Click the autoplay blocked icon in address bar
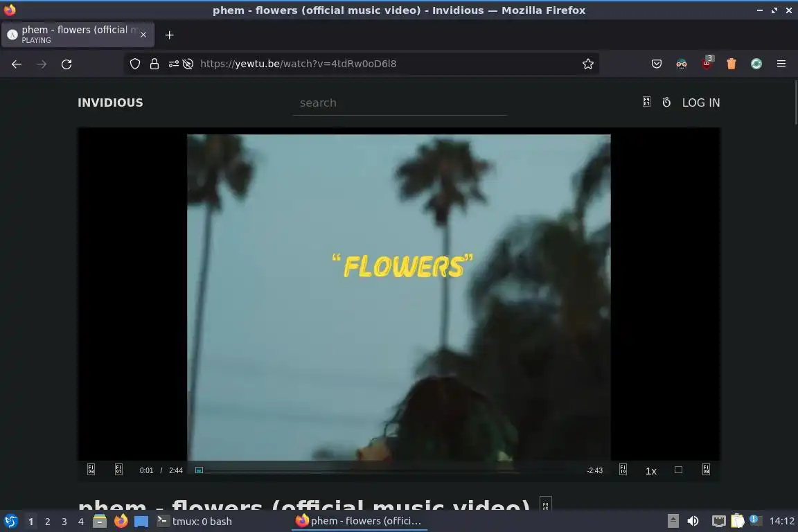 (188, 64)
